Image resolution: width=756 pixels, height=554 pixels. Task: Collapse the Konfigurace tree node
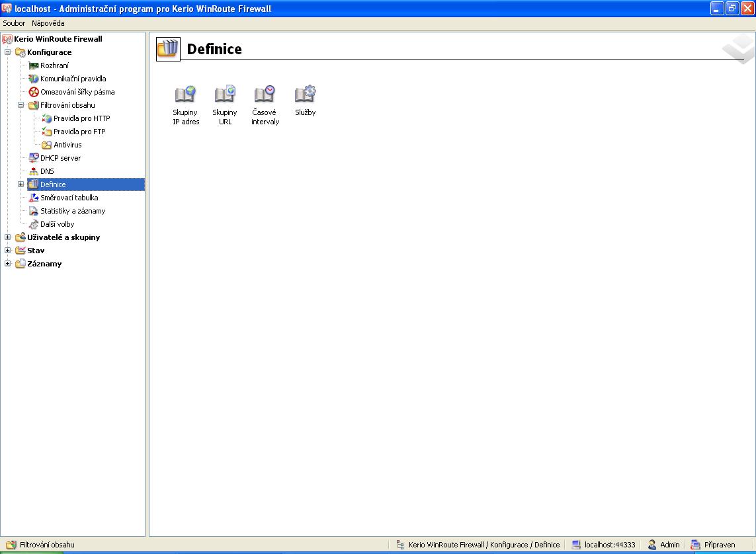(8, 52)
